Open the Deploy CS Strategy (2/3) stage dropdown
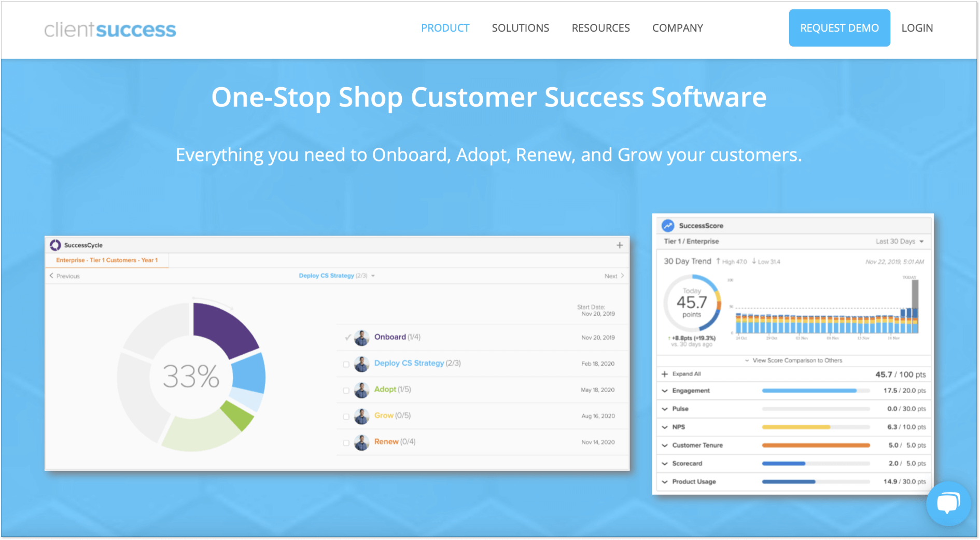The image size is (980, 540). tap(337, 275)
